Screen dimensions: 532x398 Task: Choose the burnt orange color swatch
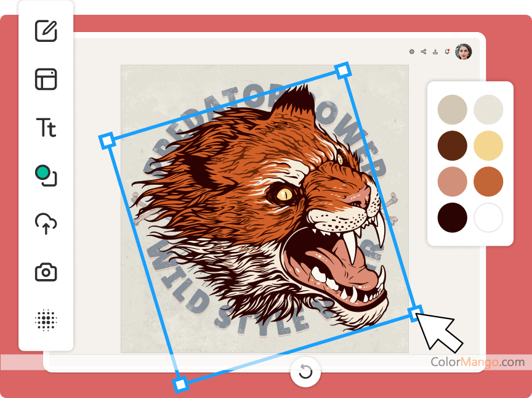[x=488, y=182]
